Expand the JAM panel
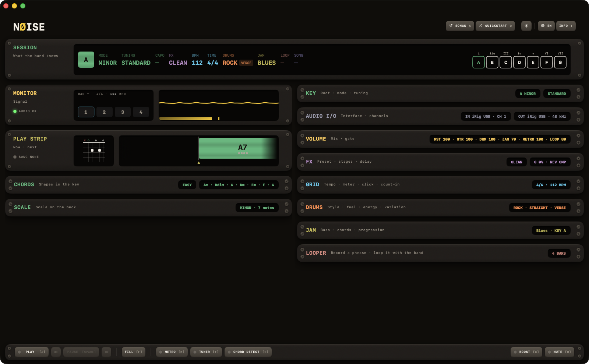589x364 pixels. coord(440,230)
